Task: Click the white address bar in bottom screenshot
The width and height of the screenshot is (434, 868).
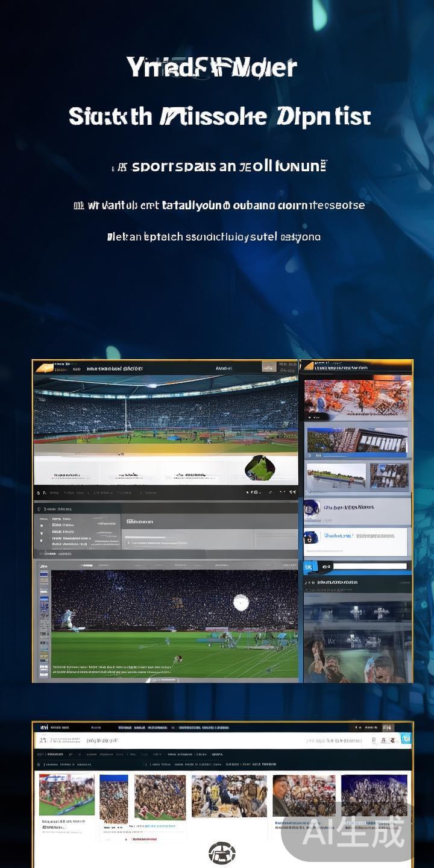Action: (x=199, y=740)
